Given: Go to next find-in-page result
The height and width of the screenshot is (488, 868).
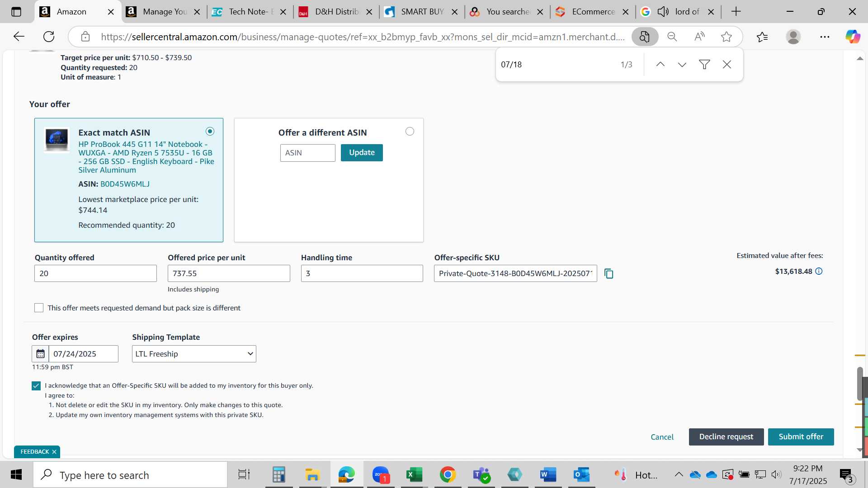Looking at the screenshot, I should click(682, 65).
